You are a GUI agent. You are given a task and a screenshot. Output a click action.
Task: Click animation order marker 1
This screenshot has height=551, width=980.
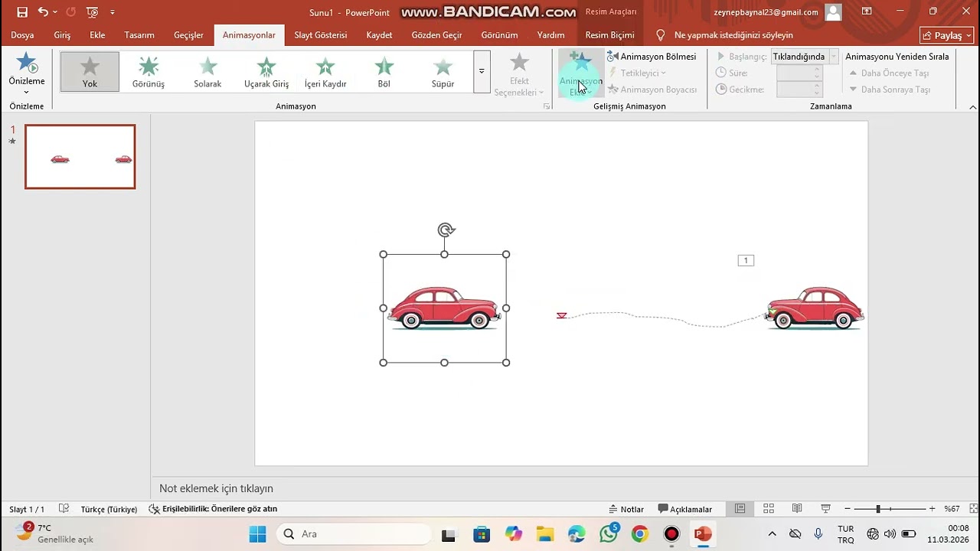coord(746,260)
